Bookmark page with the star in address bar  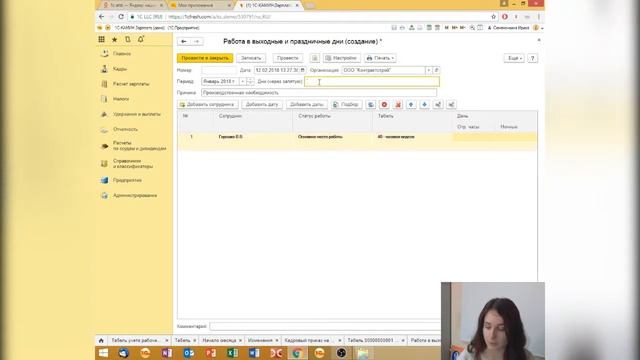pos(493,17)
